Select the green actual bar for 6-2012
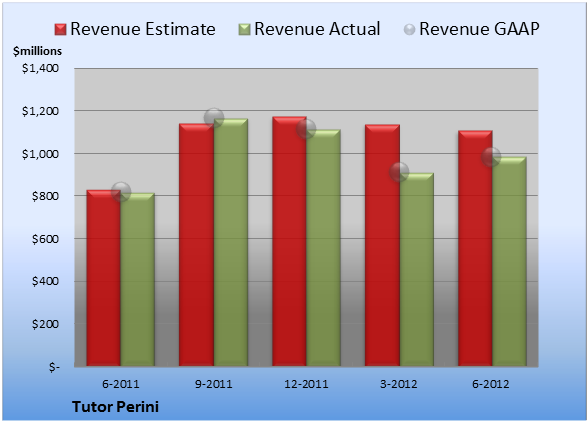The image size is (588, 422). click(509, 261)
